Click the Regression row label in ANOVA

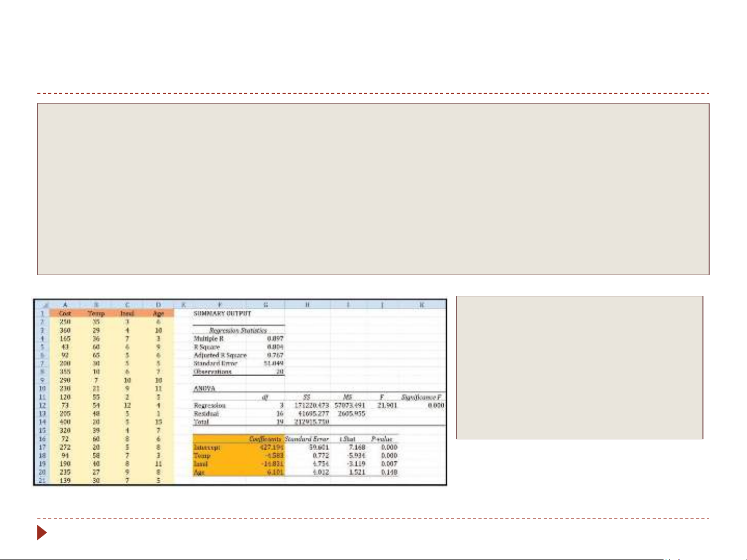[x=209, y=406]
